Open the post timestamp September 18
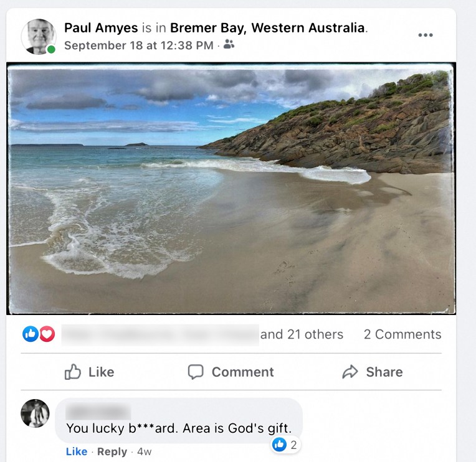The image size is (476, 462). click(139, 45)
